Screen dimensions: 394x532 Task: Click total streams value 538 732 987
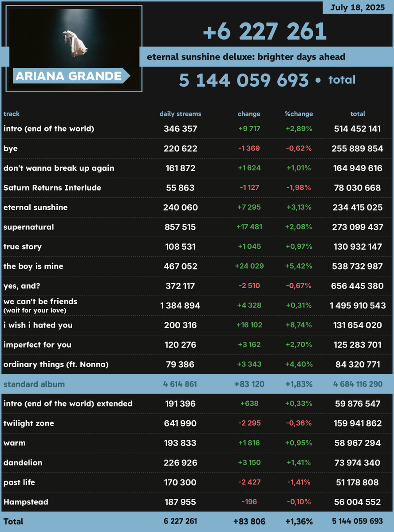pyautogui.click(x=358, y=266)
